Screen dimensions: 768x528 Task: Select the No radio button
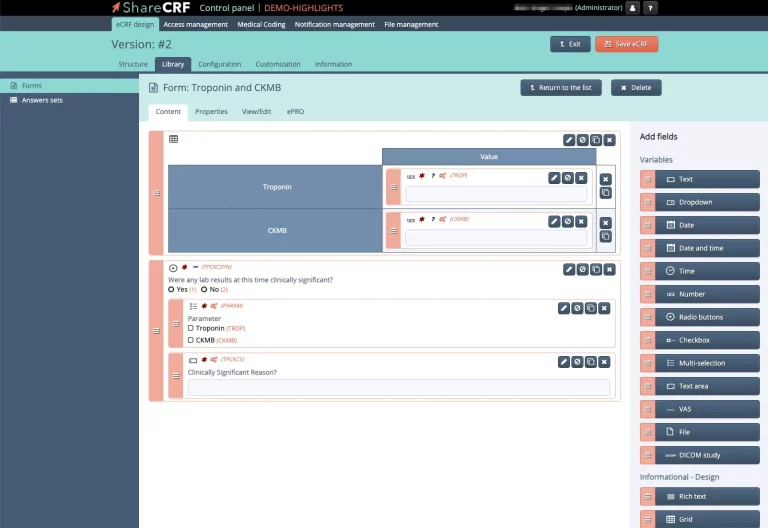tap(204, 289)
